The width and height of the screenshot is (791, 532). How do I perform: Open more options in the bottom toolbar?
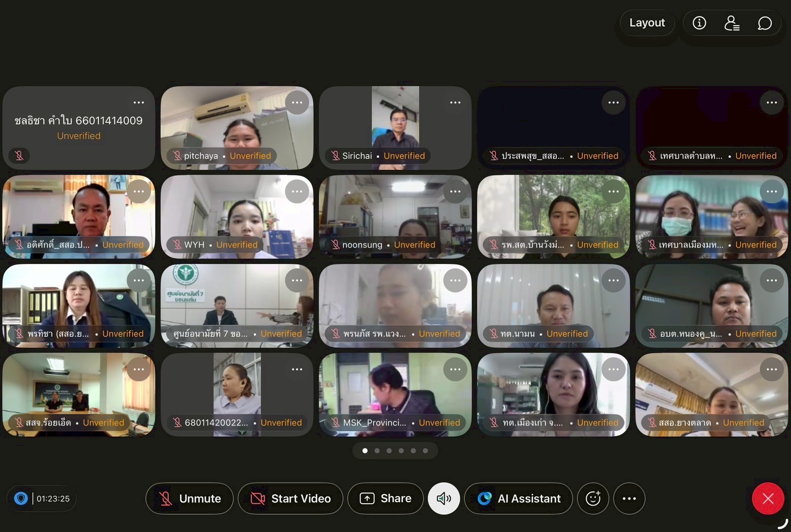tap(629, 499)
